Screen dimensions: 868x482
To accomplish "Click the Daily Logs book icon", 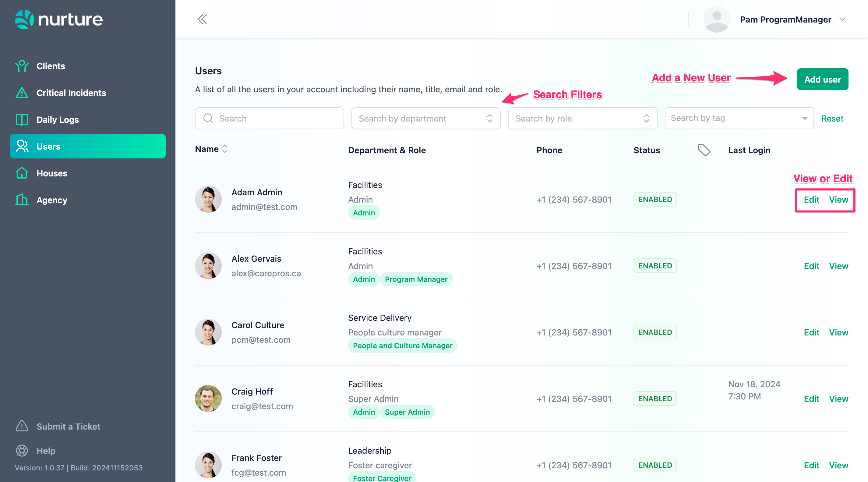I will tap(22, 120).
